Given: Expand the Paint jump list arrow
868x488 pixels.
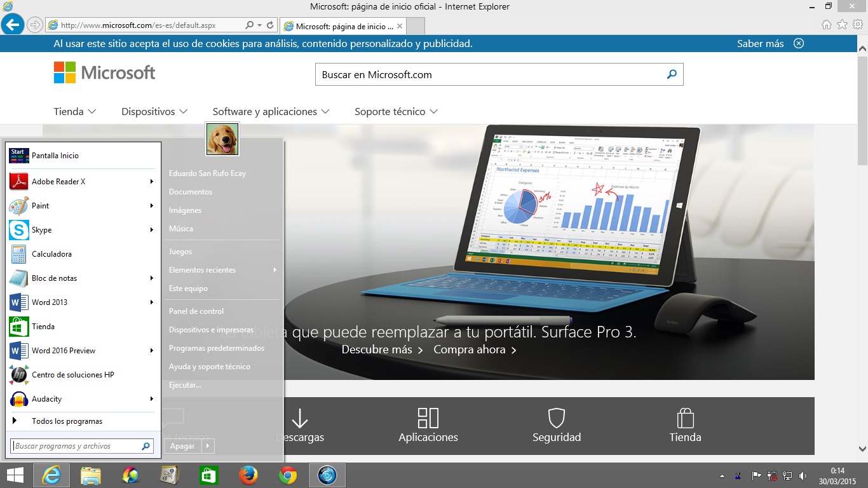Looking at the screenshot, I should 152,206.
